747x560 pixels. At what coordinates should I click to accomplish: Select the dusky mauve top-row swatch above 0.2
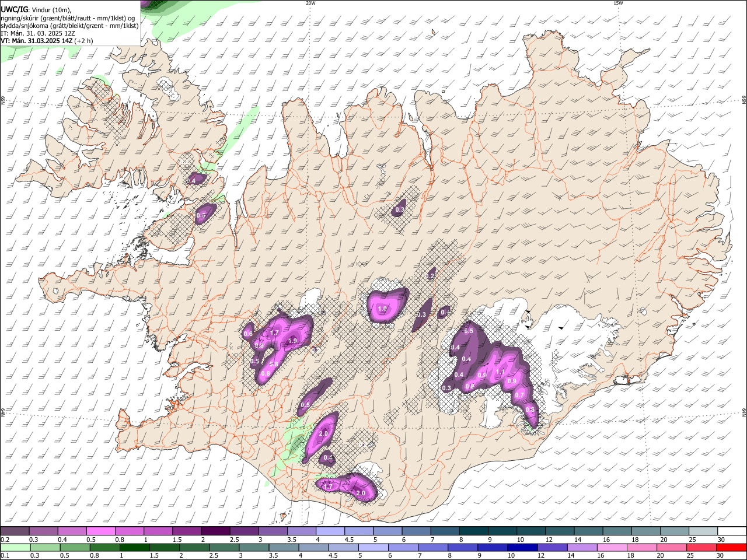pos(15,531)
